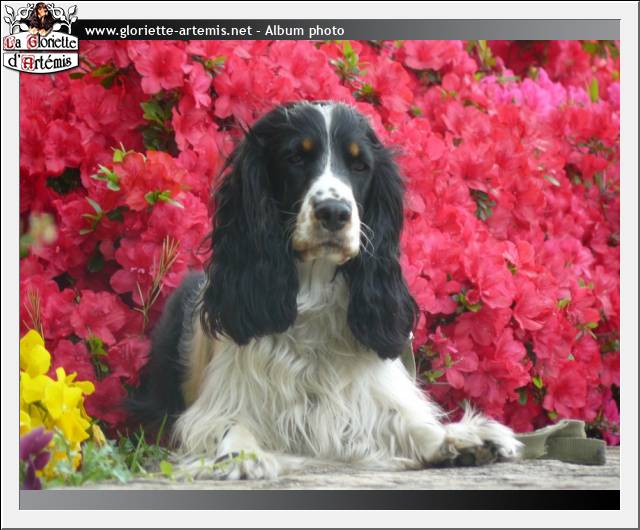
Task: Click the 'Album photo' header title
Action: click(x=304, y=31)
